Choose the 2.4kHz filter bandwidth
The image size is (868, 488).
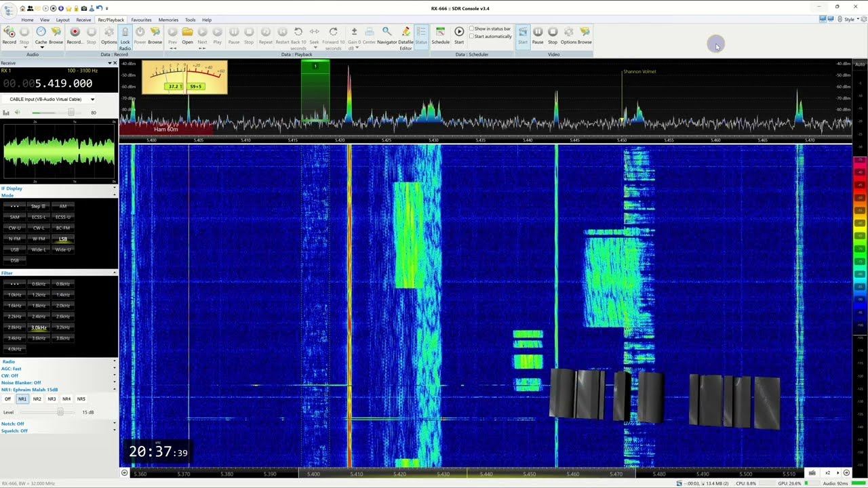(39, 317)
